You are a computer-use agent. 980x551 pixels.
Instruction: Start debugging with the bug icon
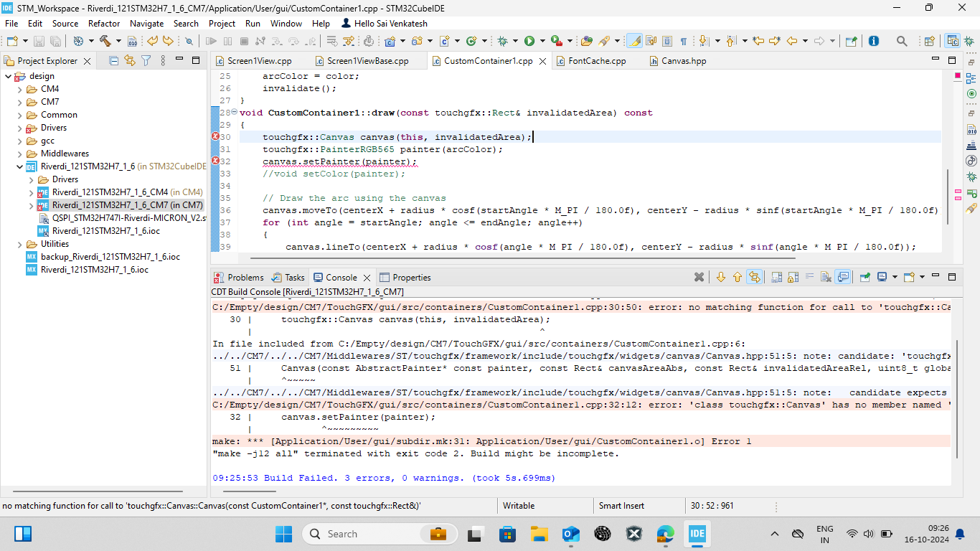[x=503, y=41]
